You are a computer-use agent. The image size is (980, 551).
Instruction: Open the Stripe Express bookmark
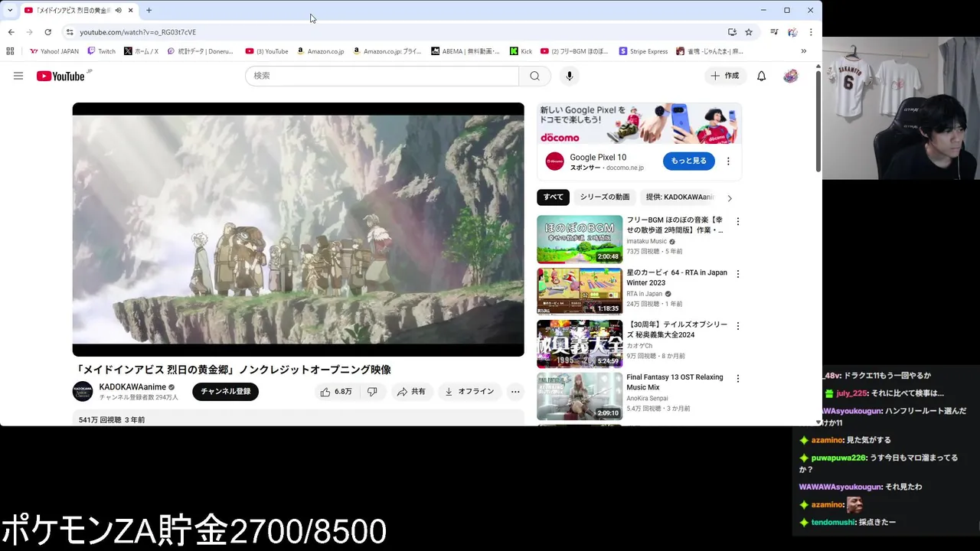644,51
